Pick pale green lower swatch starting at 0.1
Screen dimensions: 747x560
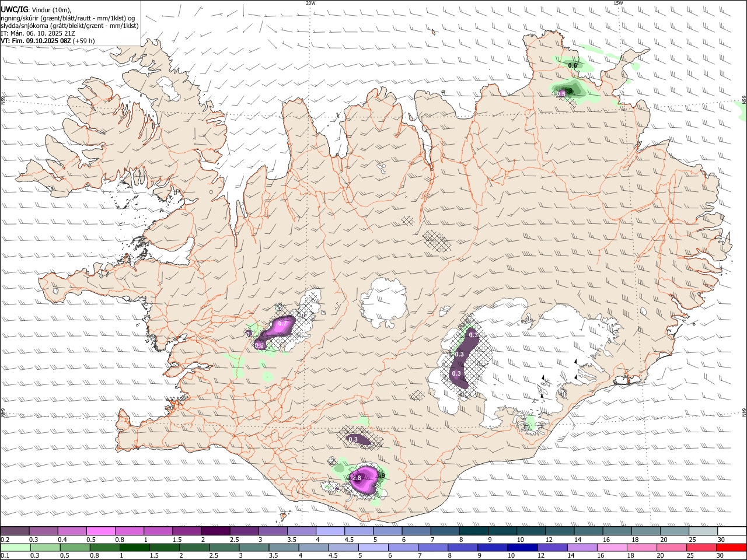point(15,547)
